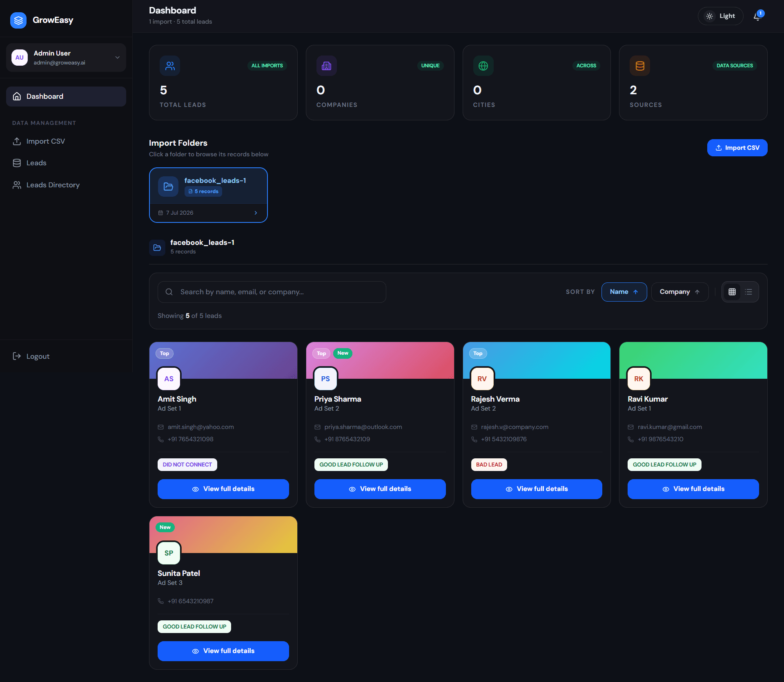The width and height of the screenshot is (784, 682).
Task: Click amit.singh@yahoo.com email
Action: 200,427
